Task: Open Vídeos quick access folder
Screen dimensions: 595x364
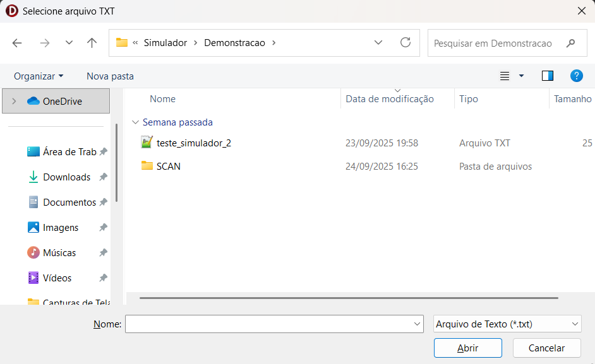Action: [x=57, y=278]
